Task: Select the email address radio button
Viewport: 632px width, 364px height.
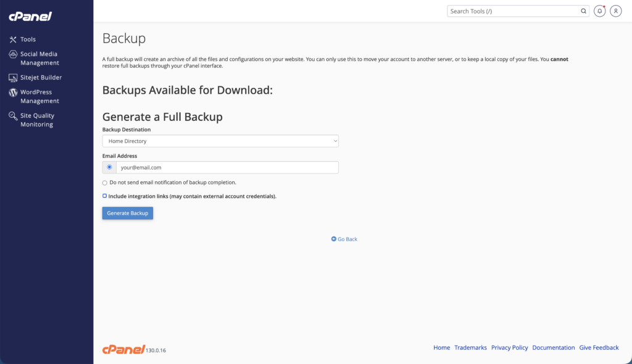Action: (x=109, y=167)
